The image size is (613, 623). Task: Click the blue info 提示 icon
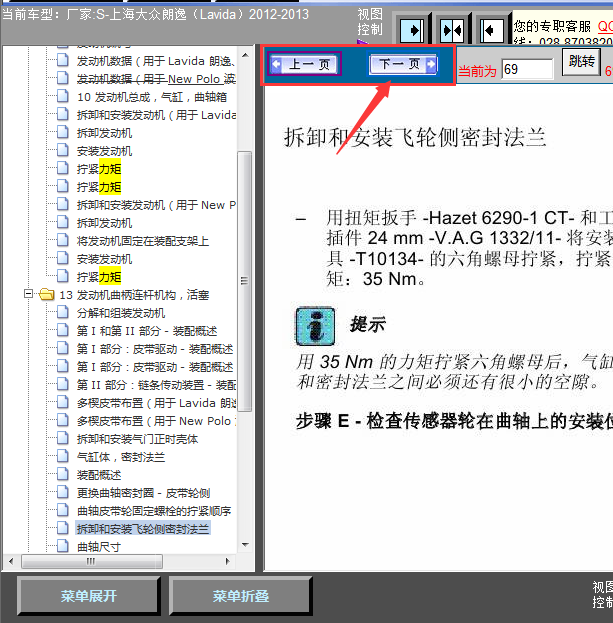point(315,326)
